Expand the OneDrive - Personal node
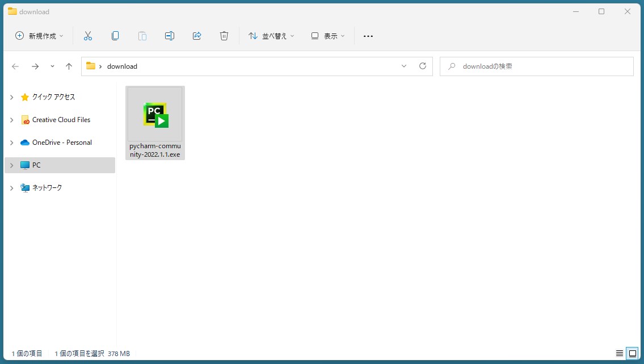 click(x=12, y=143)
